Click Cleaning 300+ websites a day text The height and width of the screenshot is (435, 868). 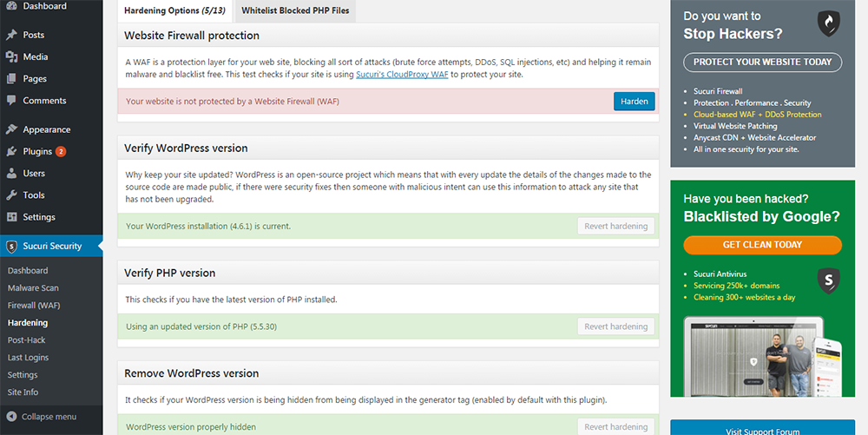click(x=744, y=297)
